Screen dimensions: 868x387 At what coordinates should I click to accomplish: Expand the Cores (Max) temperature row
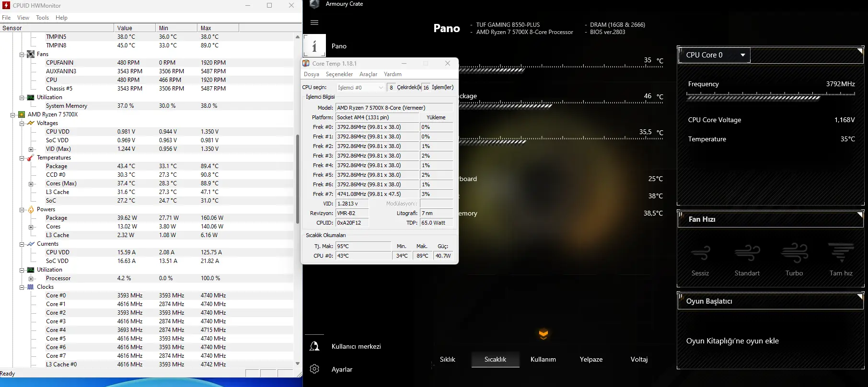click(31, 184)
